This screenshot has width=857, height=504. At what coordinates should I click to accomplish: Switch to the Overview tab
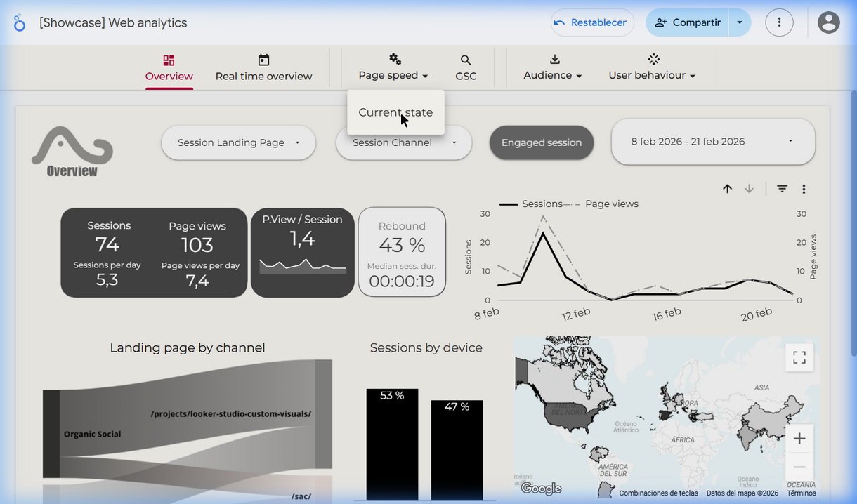pos(169,69)
